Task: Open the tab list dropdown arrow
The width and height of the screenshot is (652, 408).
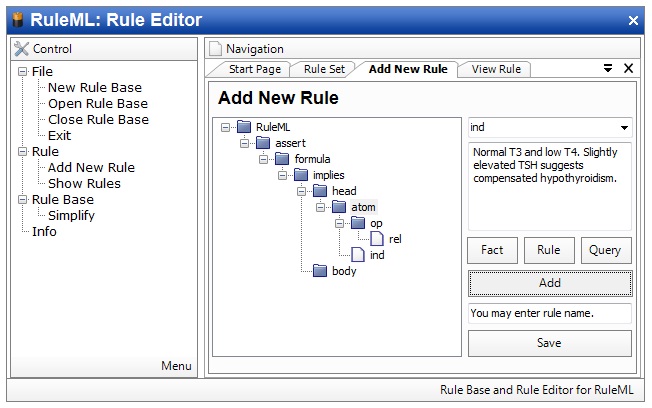Action: (608, 68)
